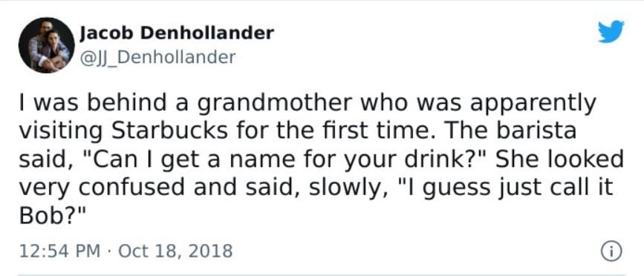Image resolution: width=644 pixels, height=276 pixels.
Task: Click the 12:54 PM timestamp
Action: click(x=59, y=251)
